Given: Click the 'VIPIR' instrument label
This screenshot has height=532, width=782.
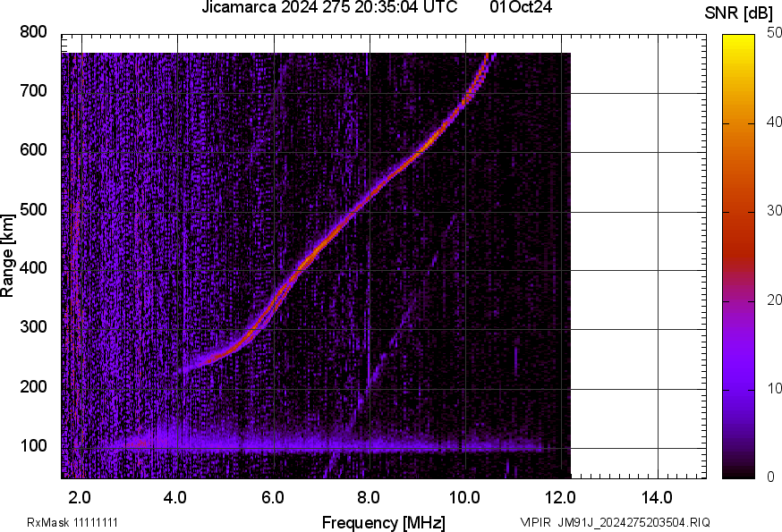Looking at the screenshot, I should click(x=536, y=522).
